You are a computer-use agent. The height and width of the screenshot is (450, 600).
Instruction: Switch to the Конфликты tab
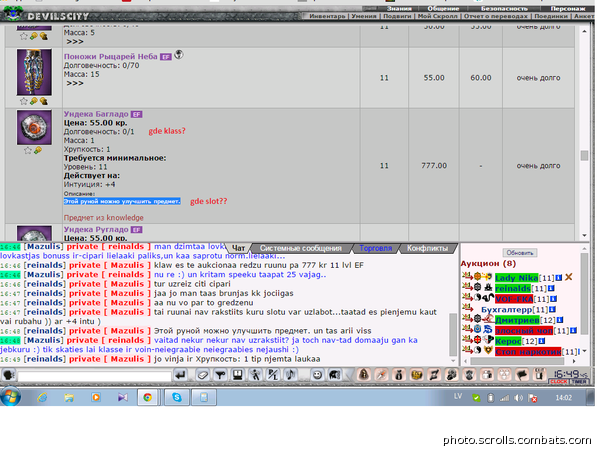tap(427, 248)
